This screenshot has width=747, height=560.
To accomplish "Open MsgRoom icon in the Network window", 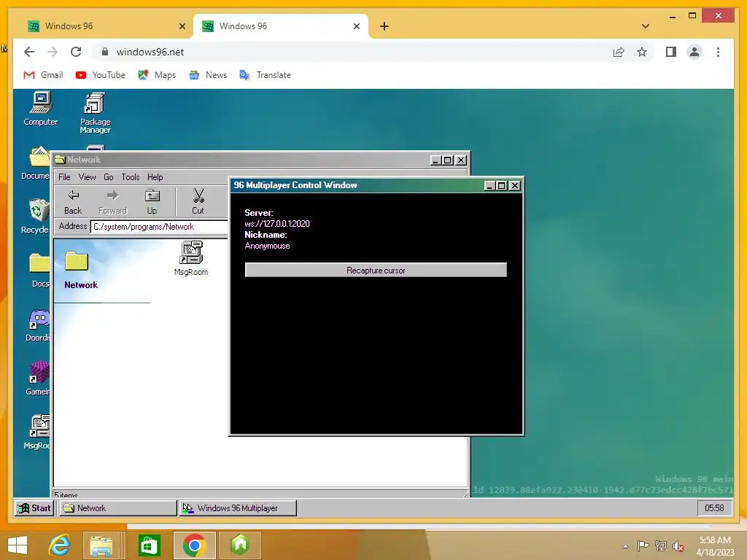I will click(191, 259).
